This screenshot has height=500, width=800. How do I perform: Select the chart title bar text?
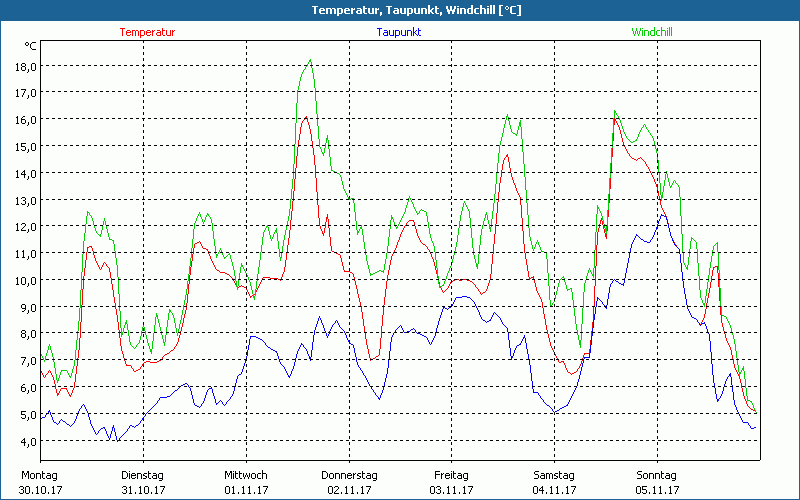(x=400, y=10)
